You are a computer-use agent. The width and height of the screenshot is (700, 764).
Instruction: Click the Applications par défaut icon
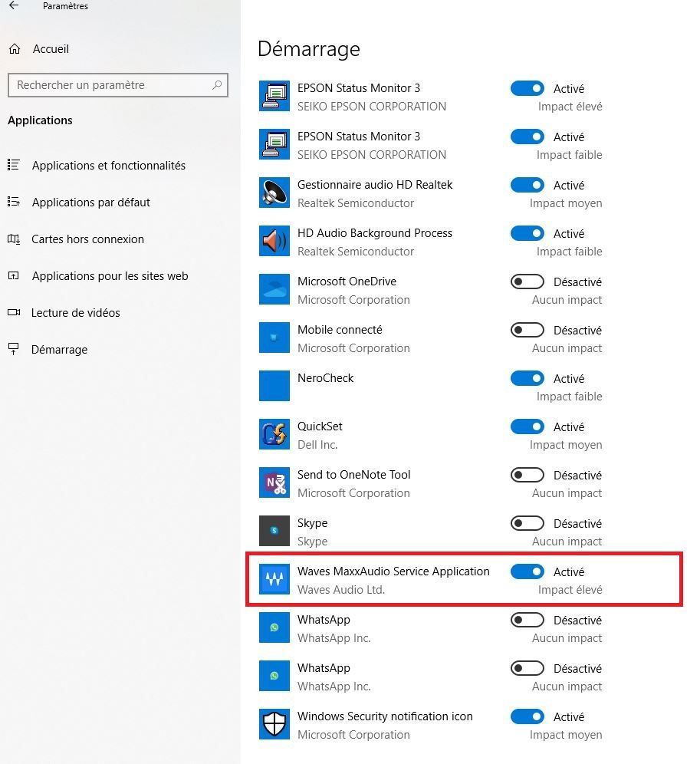(14, 202)
